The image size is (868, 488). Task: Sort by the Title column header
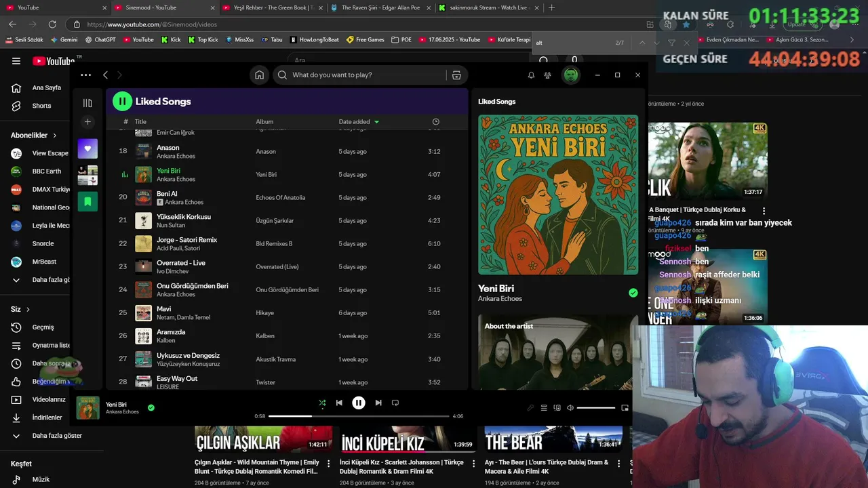140,122
